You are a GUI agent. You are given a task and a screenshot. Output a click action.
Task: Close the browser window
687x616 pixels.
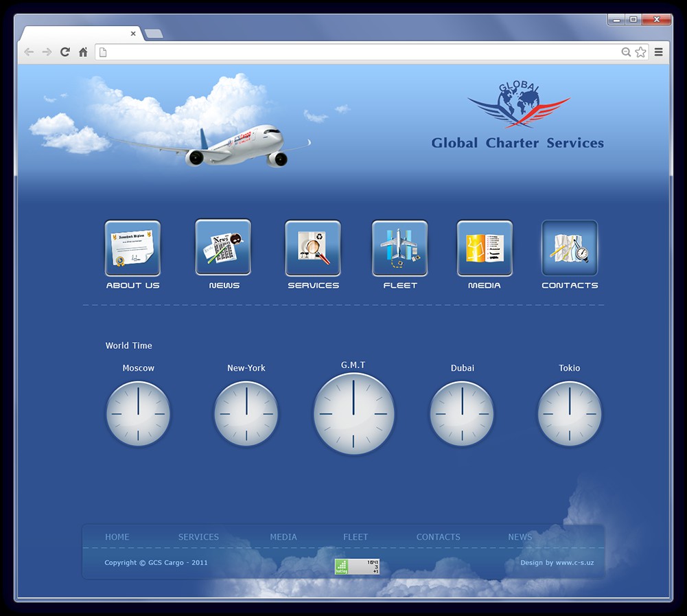pos(656,20)
